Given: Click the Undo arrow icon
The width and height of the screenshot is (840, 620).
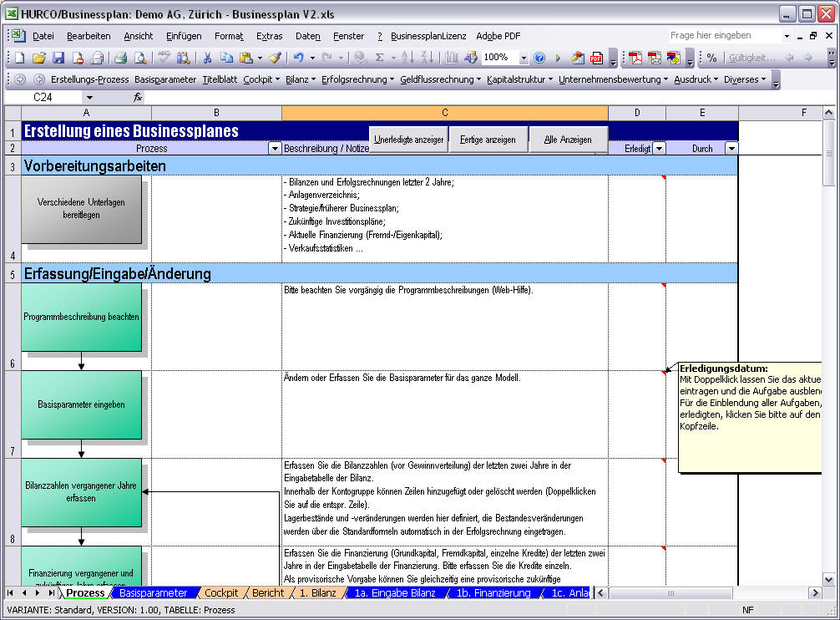Looking at the screenshot, I should 298,58.
